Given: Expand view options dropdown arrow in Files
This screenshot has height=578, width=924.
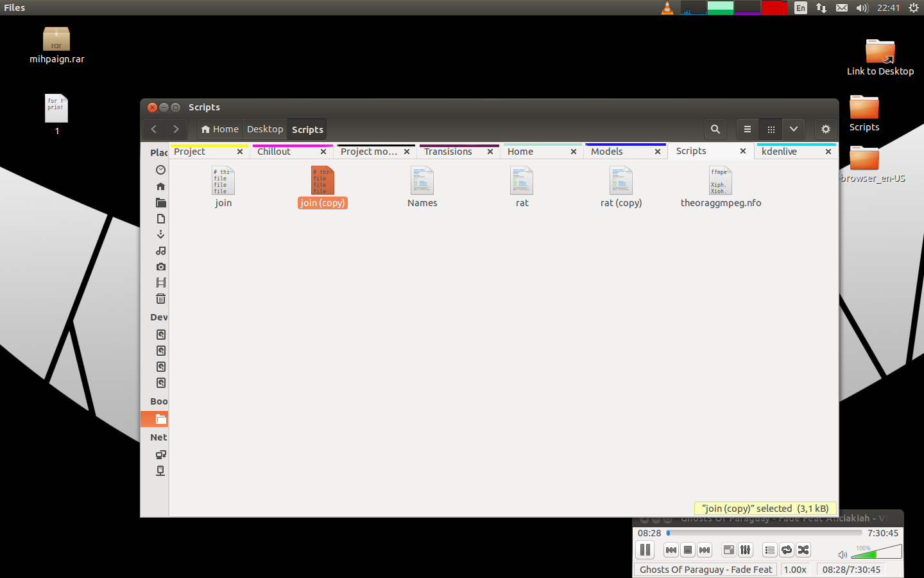Looking at the screenshot, I should pos(794,129).
